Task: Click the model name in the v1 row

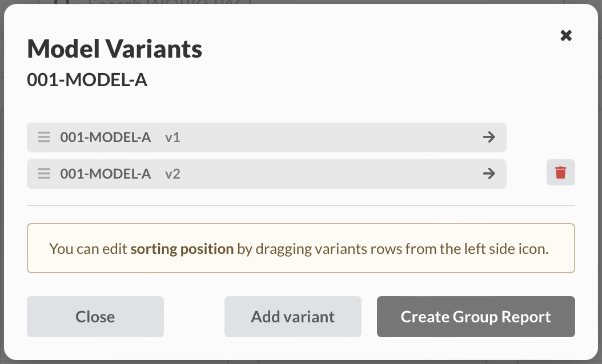Action: (x=106, y=137)
